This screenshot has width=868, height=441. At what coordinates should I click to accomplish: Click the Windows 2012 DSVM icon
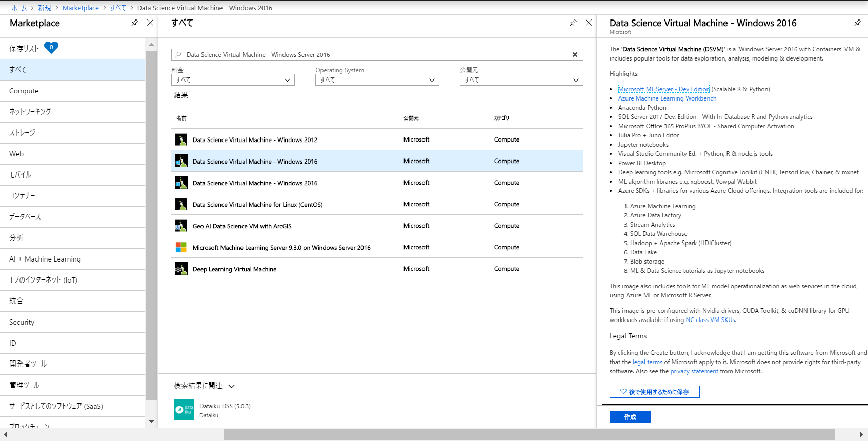click(x=181, y=139)
